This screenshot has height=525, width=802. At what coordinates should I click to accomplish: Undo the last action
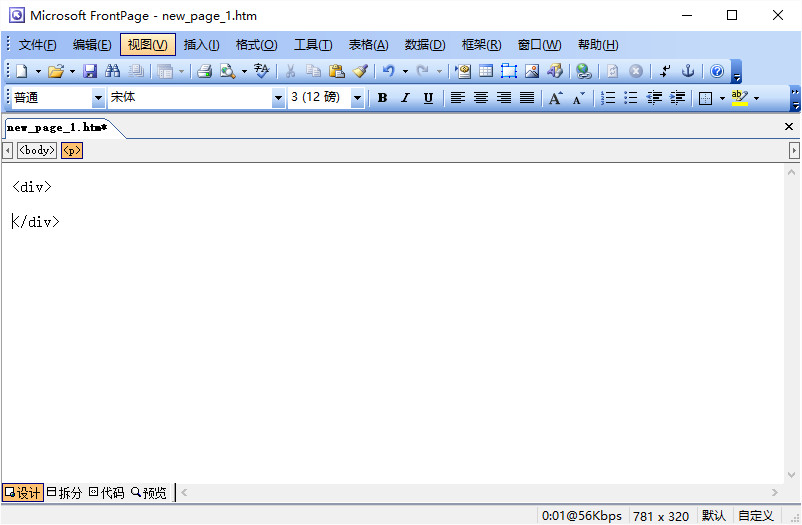pos(388,71)
